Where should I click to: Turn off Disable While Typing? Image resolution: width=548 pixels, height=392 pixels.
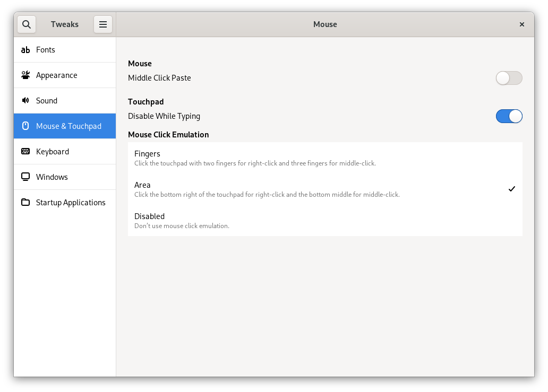point(509,116)
